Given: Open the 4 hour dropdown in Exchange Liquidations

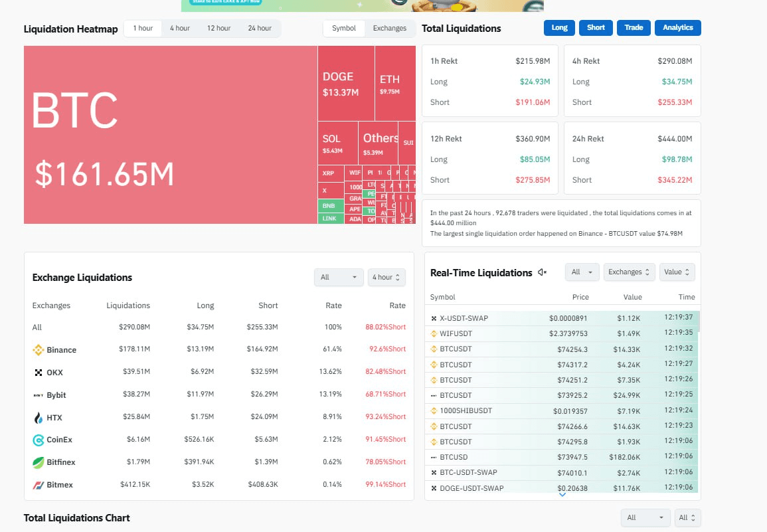Looking at the screenshot, I should coord(386,277).
